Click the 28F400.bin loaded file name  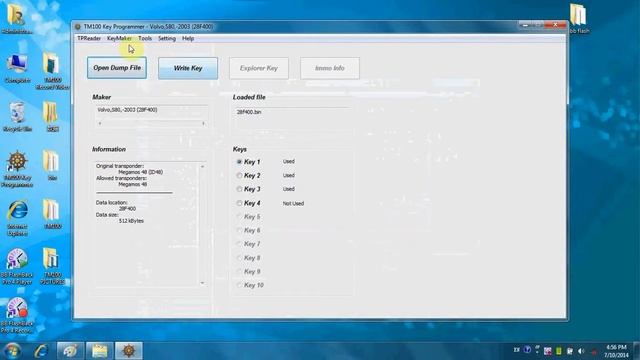(249, 112)
